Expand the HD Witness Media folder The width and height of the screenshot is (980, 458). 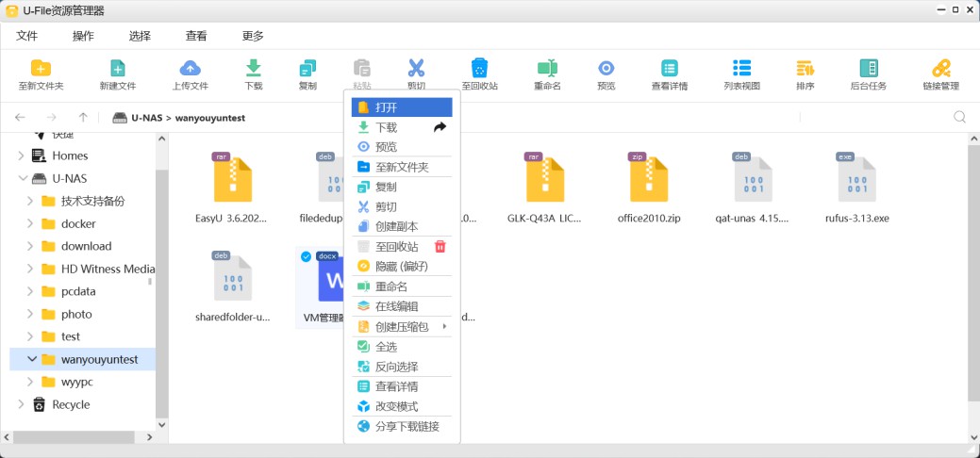(30, 269)
